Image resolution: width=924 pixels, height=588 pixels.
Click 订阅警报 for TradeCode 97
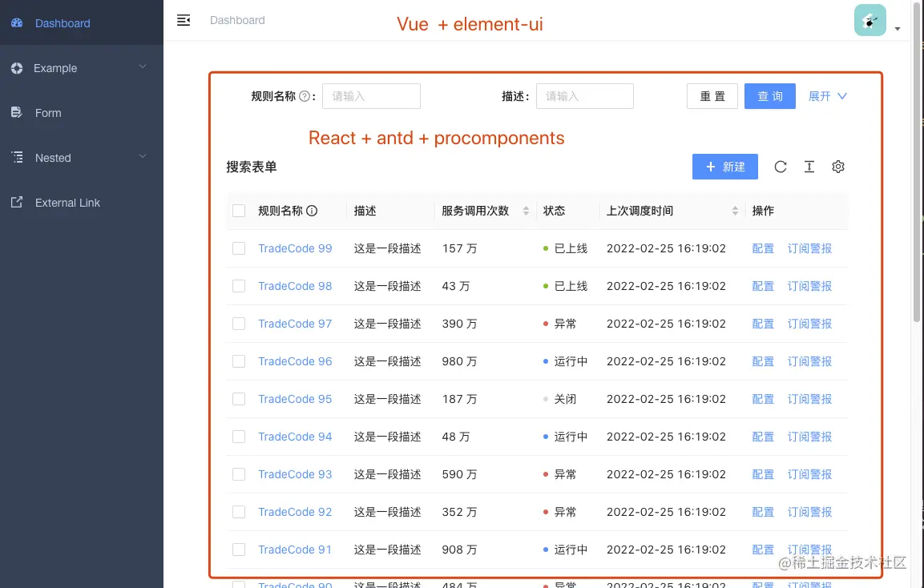(x=809, y=324)
